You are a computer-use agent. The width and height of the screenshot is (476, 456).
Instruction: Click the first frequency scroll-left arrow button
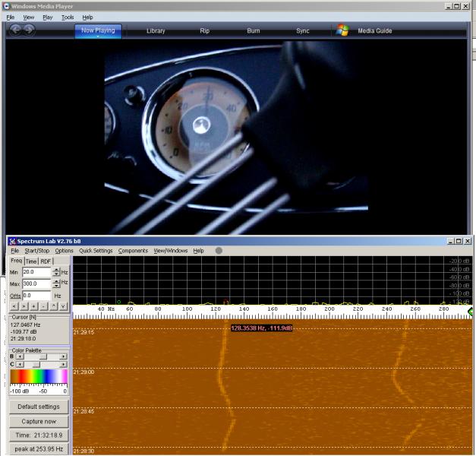click(13, 306)
